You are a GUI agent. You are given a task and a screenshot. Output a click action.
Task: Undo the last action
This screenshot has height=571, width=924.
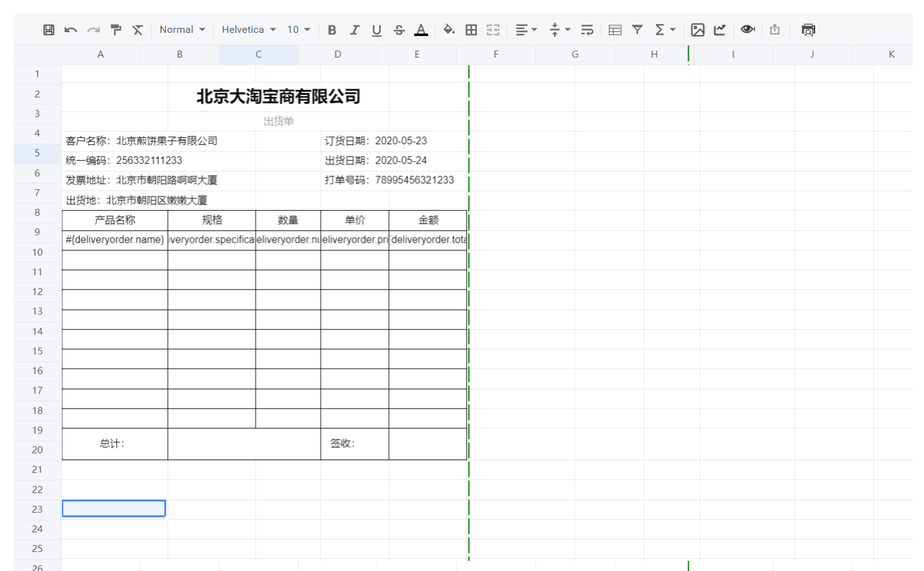(71, 29)
